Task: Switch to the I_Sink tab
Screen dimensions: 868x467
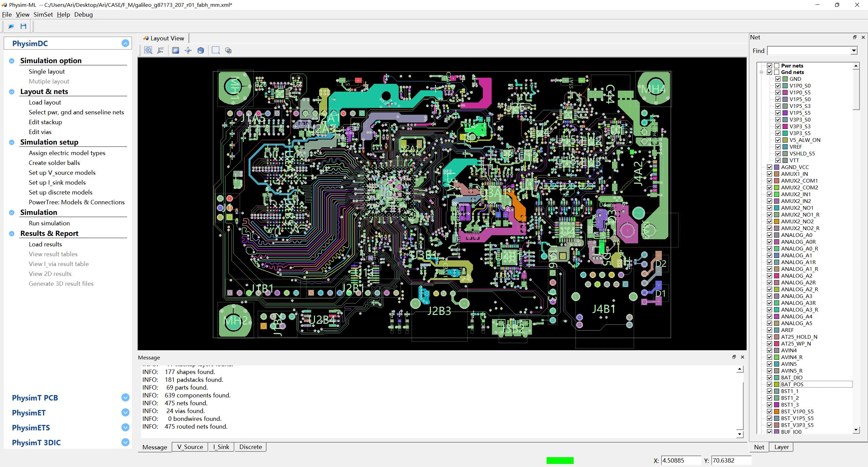Action: tap(221, 447)
